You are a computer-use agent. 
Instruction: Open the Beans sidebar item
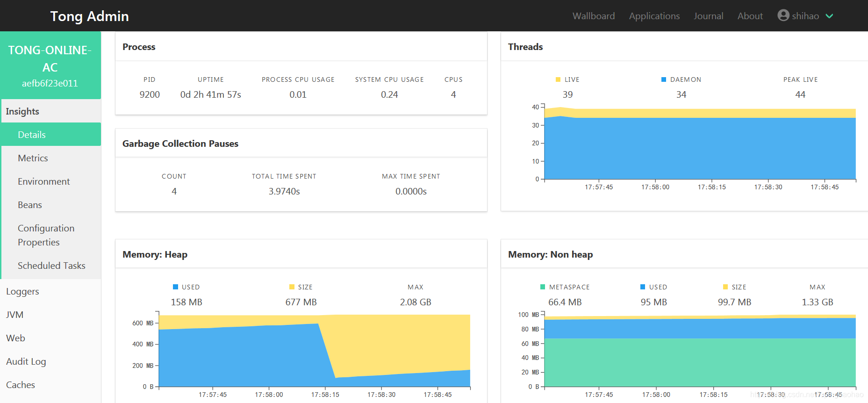click(50, 205)
